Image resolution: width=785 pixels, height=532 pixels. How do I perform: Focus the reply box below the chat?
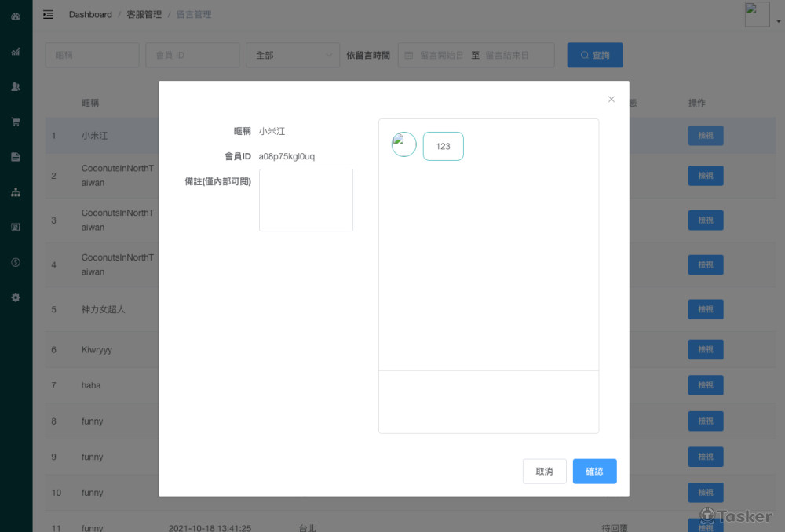click(488, 401)
